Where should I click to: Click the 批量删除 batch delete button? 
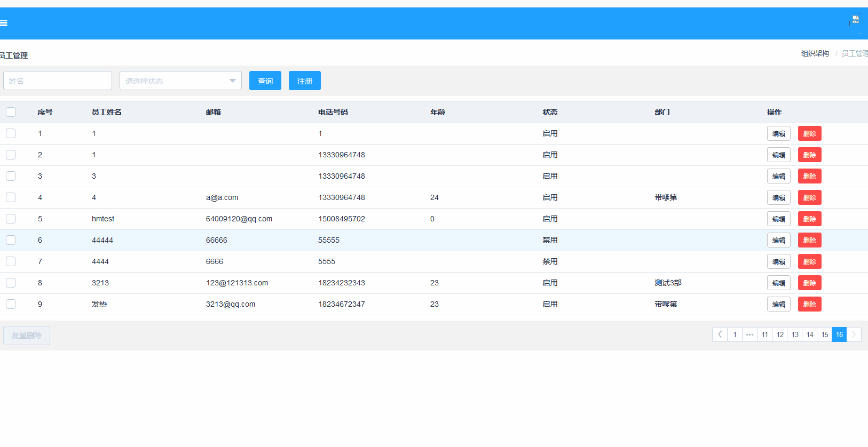coord(27,336)
